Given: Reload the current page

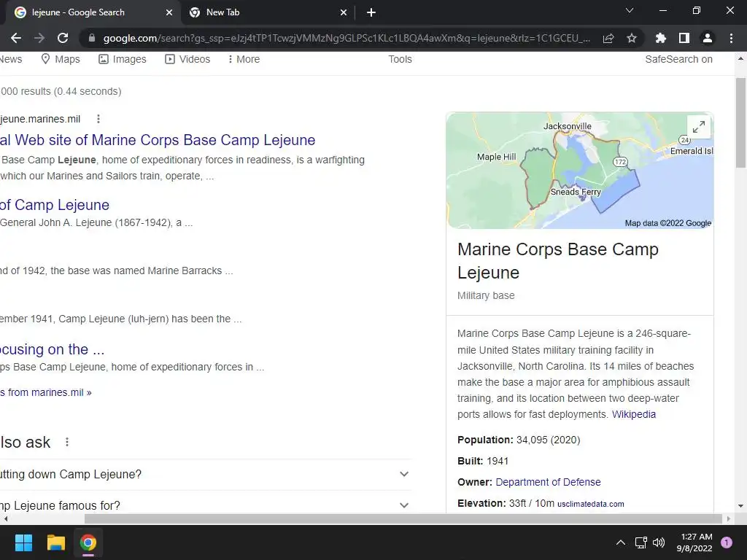Looking at the screenshot, I should 63,38.
